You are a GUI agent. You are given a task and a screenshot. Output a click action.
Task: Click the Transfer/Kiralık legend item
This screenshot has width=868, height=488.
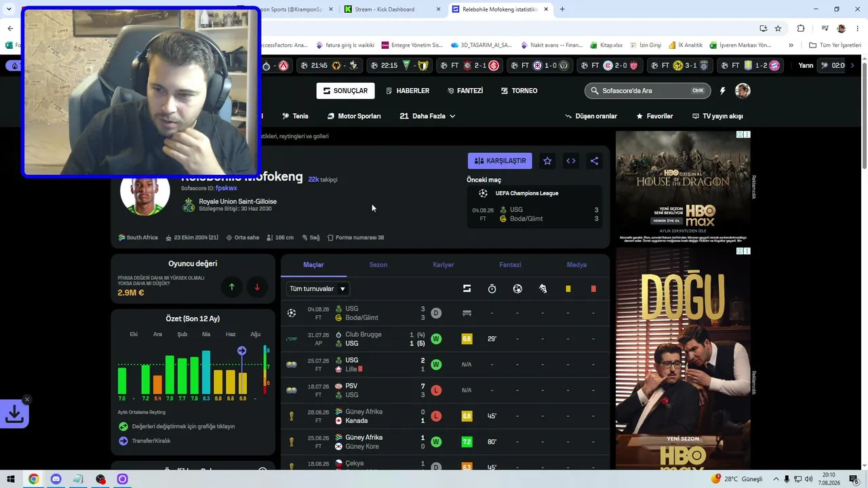pyautogui.click(x=144, y=441)
